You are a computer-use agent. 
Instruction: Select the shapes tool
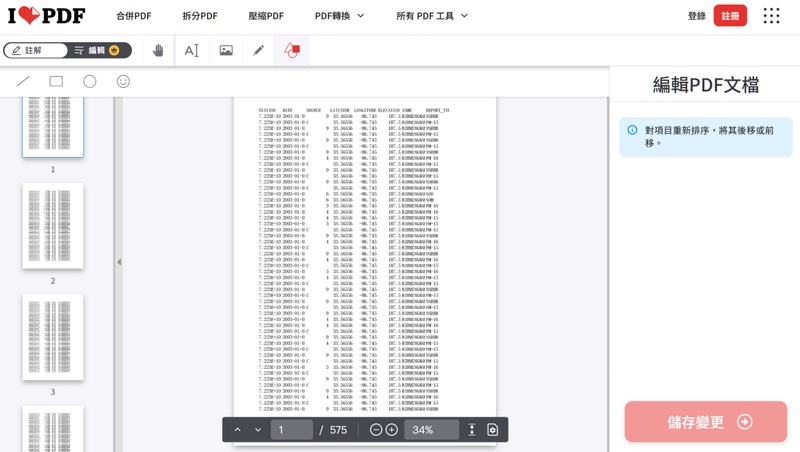pos(292,50)
